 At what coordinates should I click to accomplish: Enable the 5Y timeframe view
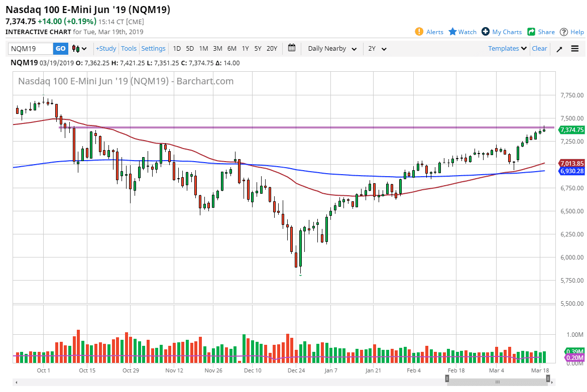pos(258,49)
